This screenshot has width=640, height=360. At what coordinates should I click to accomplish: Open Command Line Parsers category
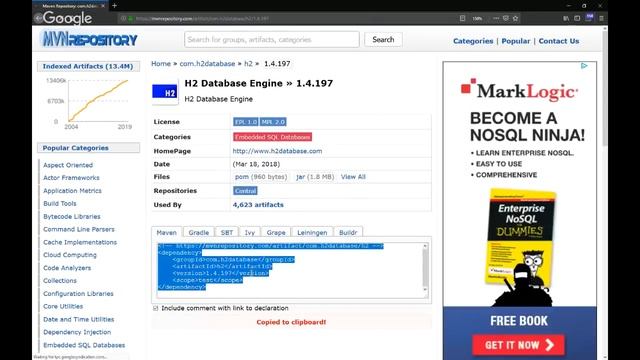[x=79, y=229]
